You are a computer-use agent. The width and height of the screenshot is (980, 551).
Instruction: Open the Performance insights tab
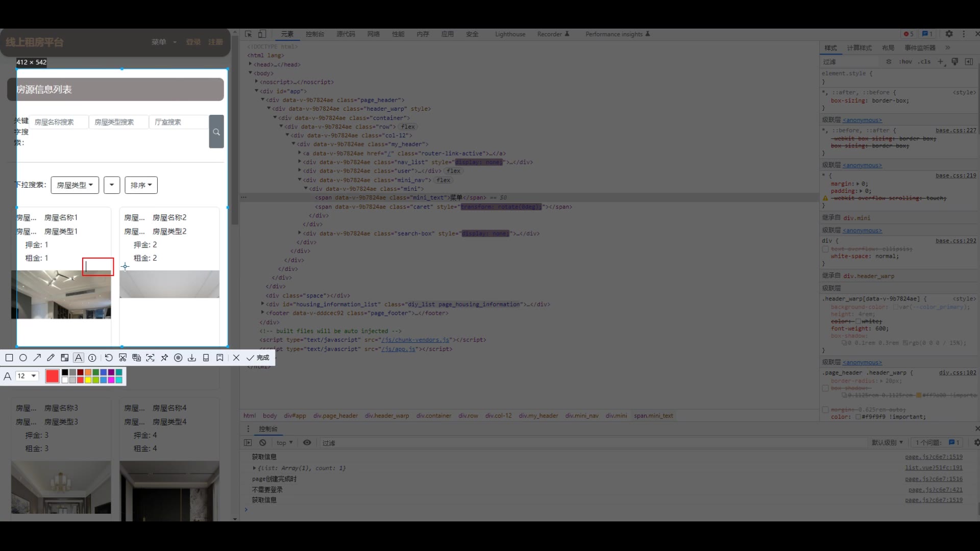pyautogui.click(x=618, y=34)
